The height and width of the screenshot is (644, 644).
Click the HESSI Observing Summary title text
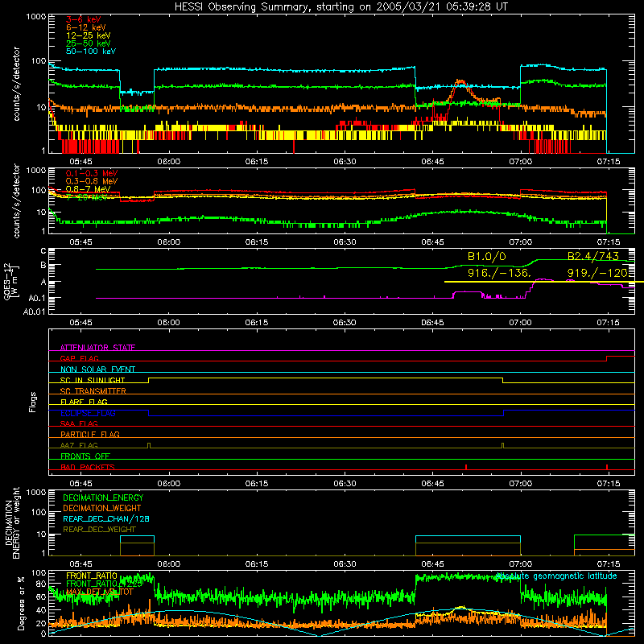341,6
